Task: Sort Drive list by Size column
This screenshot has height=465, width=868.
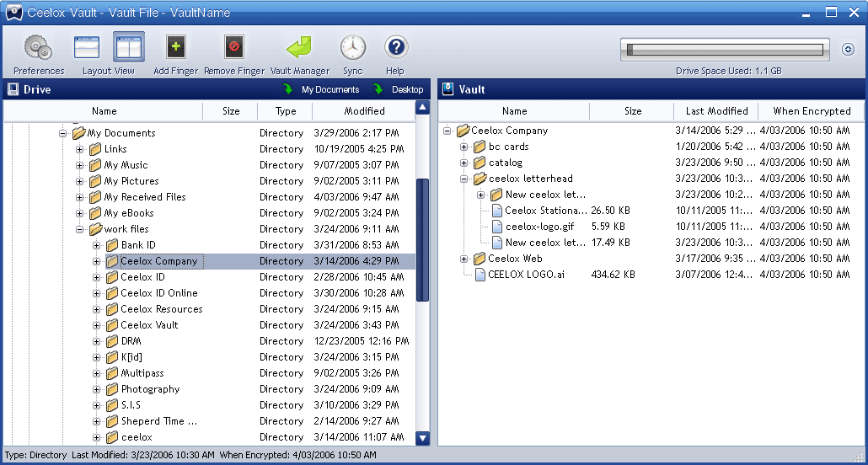Action: pos(230,111)
